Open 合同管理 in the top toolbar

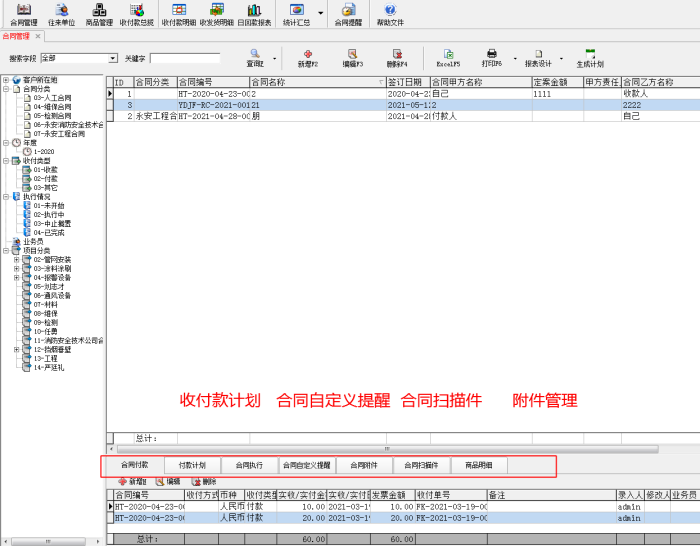click(23, 13)
